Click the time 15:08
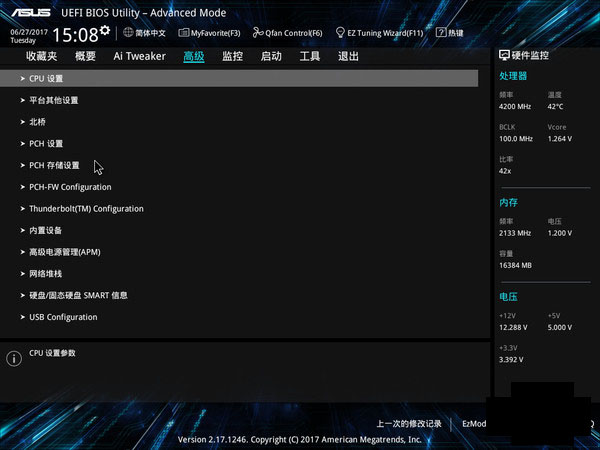 click(x=75, y=35)
